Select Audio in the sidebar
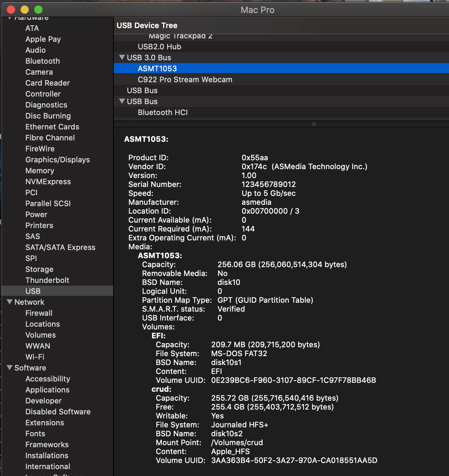449x476 pixels. click(x=36, y=50)
